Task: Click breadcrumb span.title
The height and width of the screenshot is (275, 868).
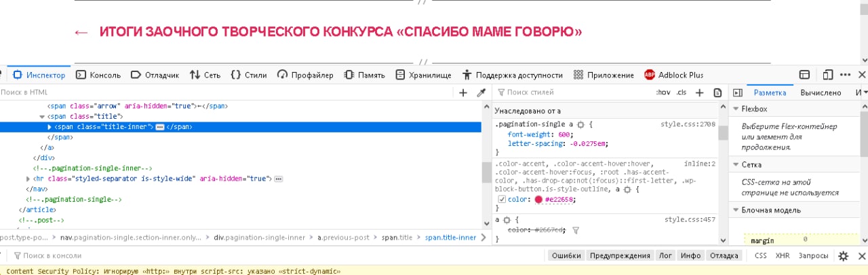Action: point(397,238)
